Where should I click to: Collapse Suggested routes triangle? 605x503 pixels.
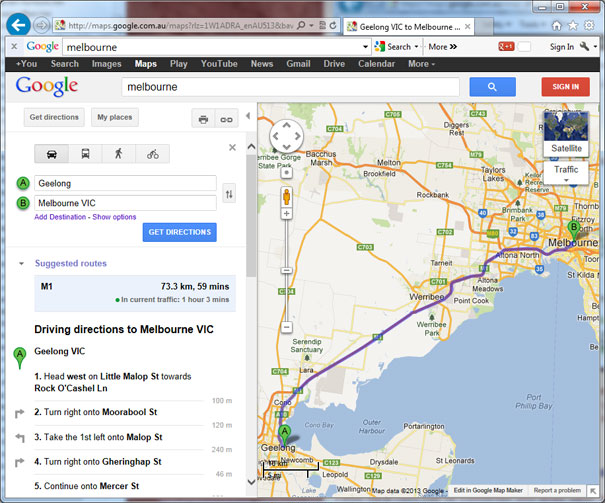(21, 263)
